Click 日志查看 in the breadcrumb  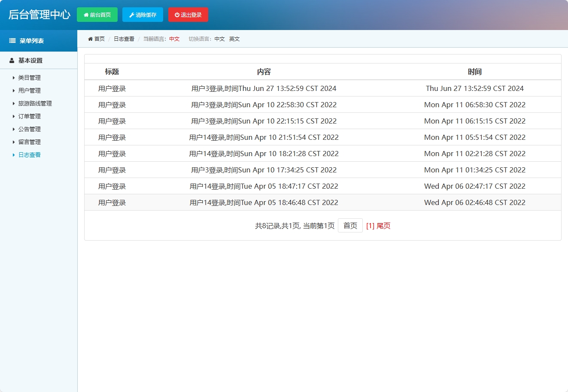(x=124, y=39)
